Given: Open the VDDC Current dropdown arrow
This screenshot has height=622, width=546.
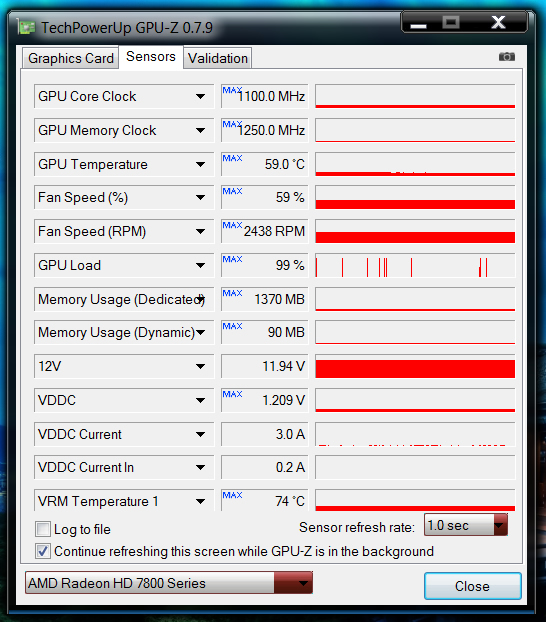Looking at the screenshot, I should click(x=200, y=434).
